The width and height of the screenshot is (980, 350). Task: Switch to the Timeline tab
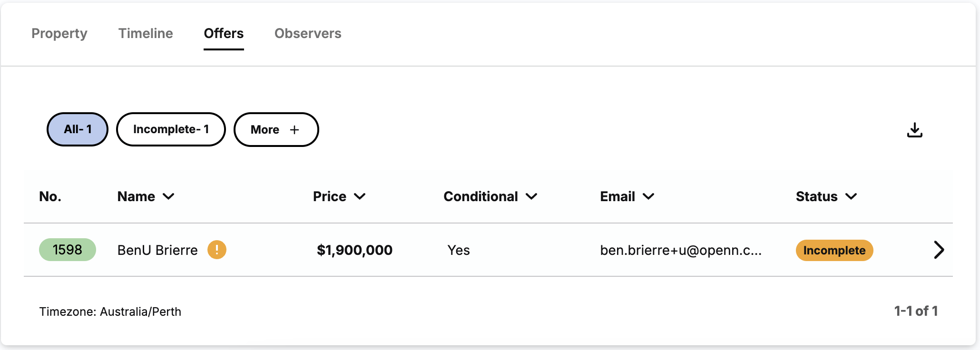pyautogui.click(x=146, y=33)
